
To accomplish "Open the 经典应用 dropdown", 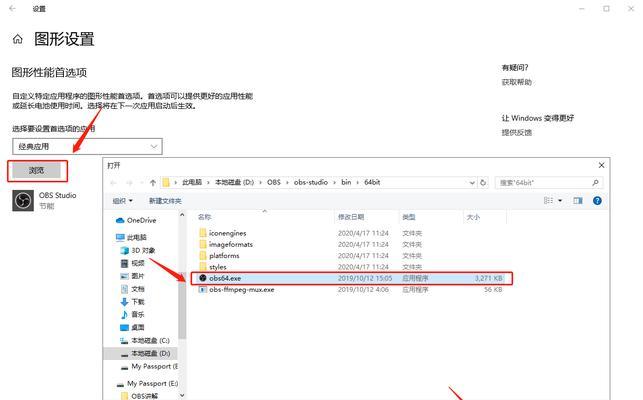I will pyautogui.click(x=87, y=146).
